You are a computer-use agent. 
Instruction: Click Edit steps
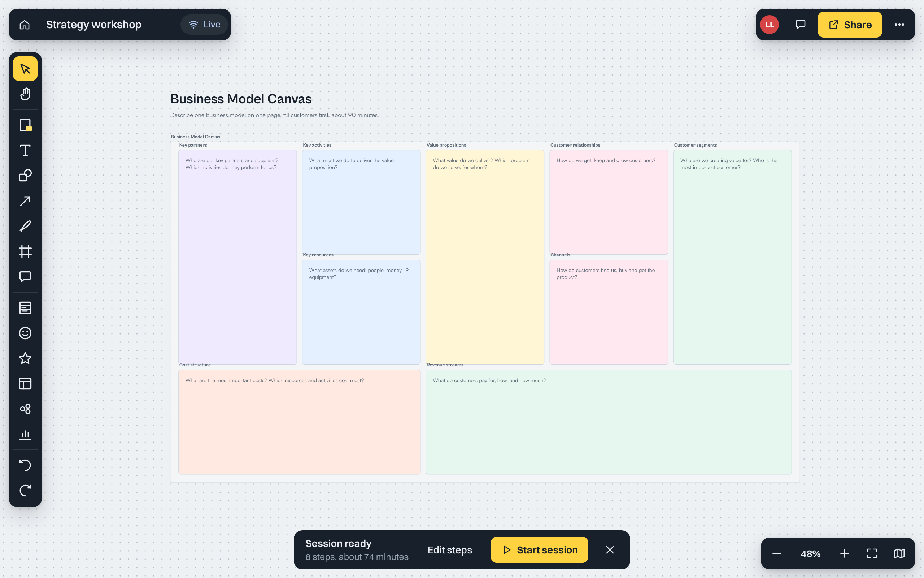point(449,550)
